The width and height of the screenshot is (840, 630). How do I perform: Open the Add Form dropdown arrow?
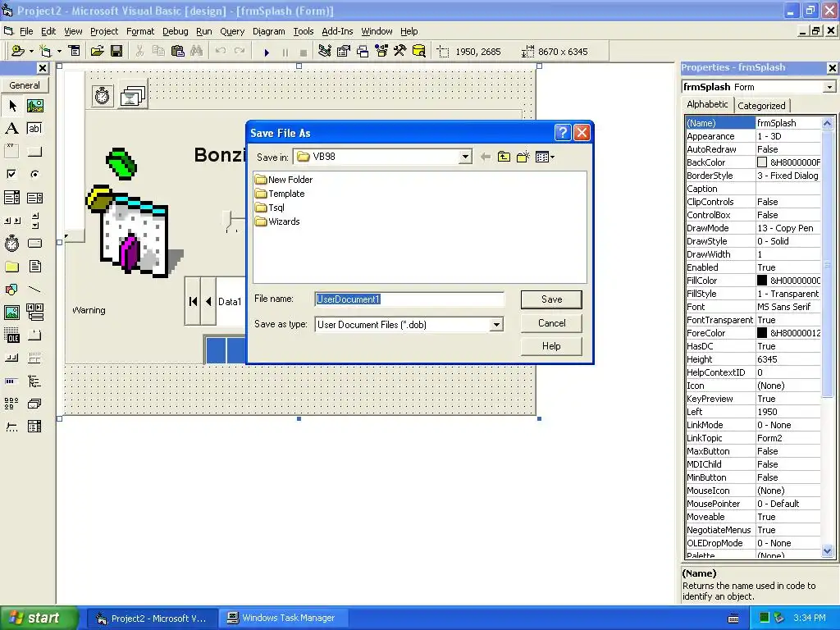tap(59, 51)
